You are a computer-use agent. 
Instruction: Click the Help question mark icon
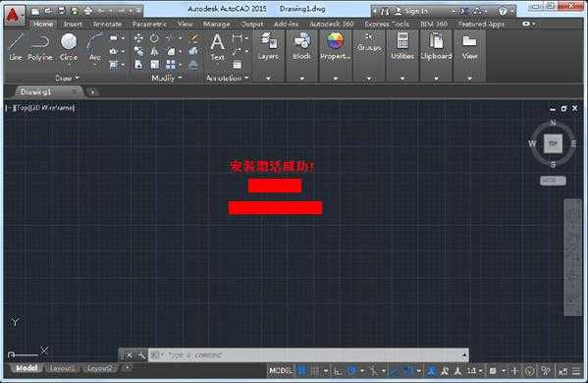(x=503, y=11)
